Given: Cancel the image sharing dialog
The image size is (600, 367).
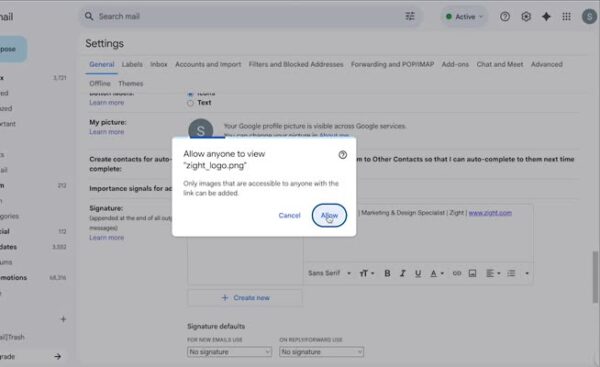Looking at the screenshot, I should (289, 215).
